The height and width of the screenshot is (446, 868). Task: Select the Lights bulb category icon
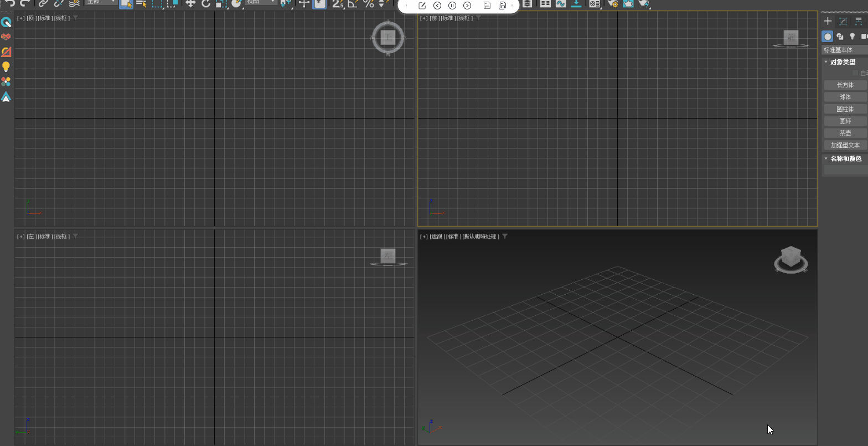pos(852,37)
